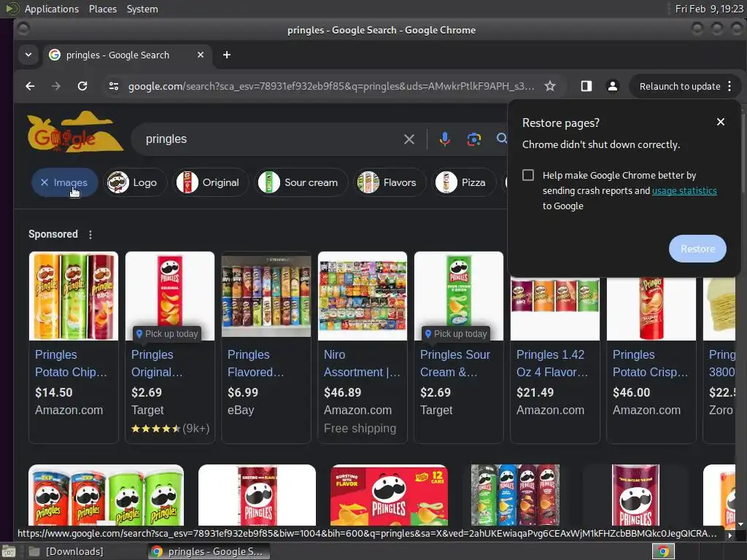Image resolution: width=747 pixels, height=560 pixels.
Task: Click the eBay flavored Pringles shelf image
Action: (x=266, y=296)
